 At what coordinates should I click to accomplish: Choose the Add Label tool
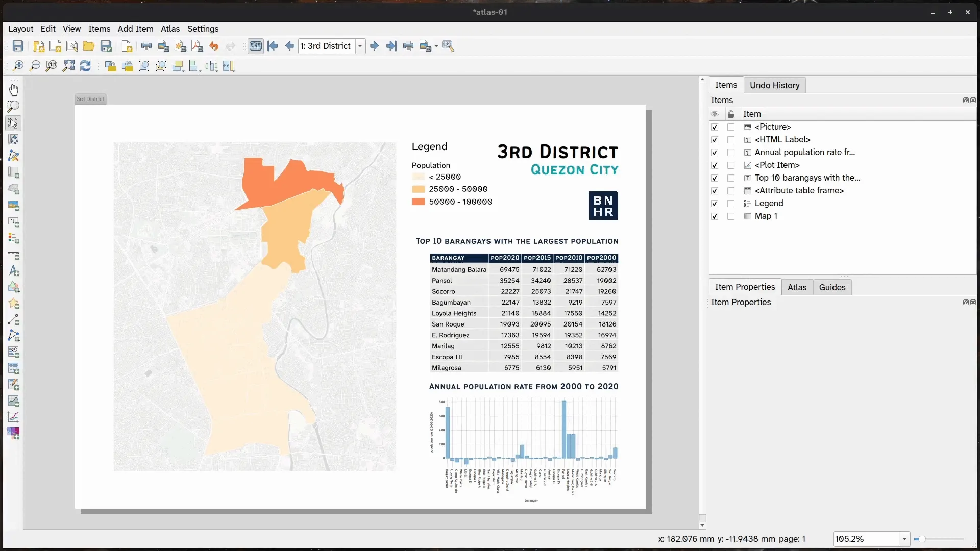pos(13,222)
